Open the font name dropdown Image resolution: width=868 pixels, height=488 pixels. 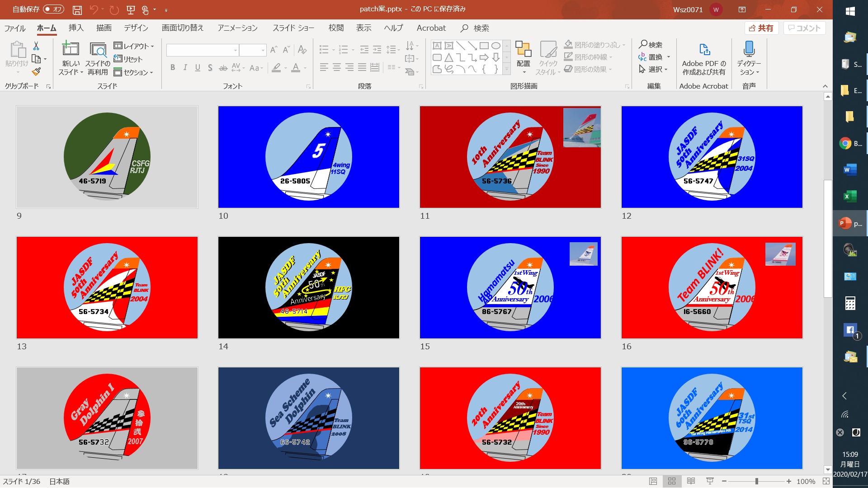tap(236, 50)
